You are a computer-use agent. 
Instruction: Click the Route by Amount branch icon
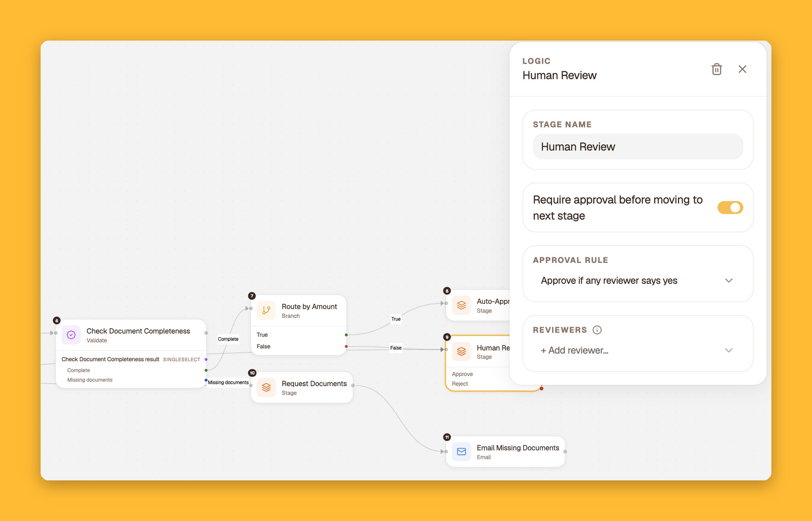[266, 310]
